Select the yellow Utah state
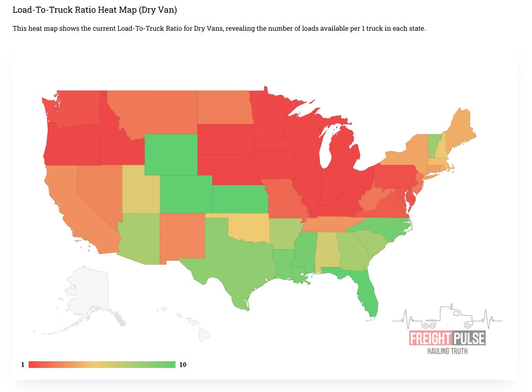Image resolution: width=532 pixels, height=392 pixels. pyautogui.click(x=140, y=188)
